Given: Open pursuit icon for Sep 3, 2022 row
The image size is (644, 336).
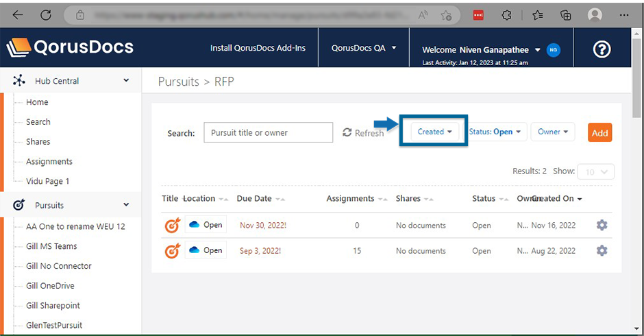Looking at the screenshot, I should 173,250.
